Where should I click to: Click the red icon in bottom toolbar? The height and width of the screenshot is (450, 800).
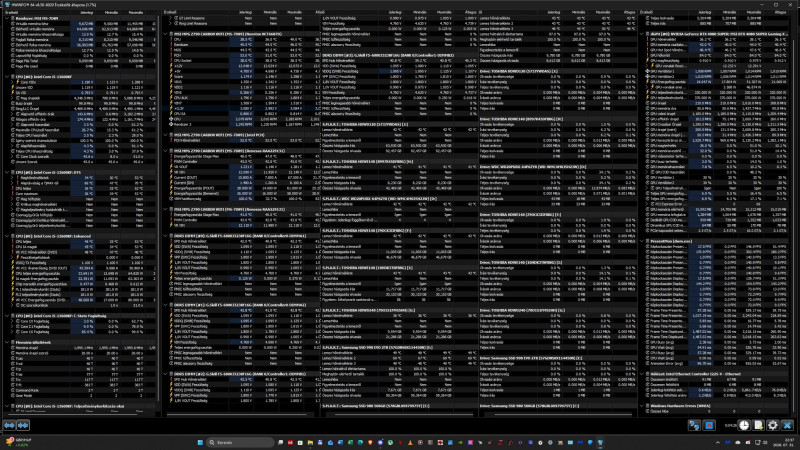pos(709,425)
